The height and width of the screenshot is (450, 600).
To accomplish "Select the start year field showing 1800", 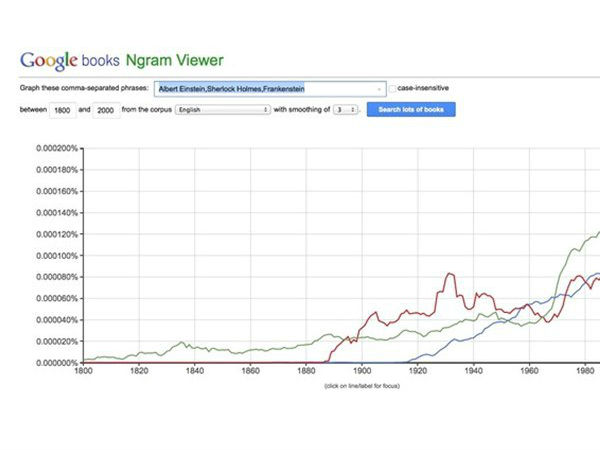I will 62,109.
